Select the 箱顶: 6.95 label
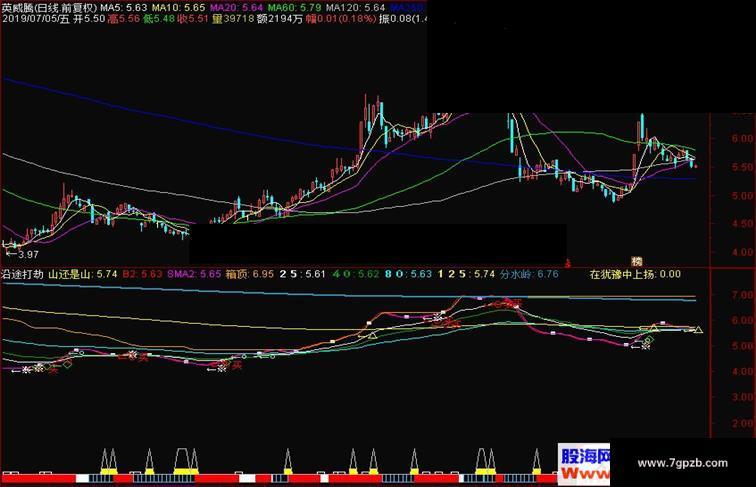 [249, 274]
